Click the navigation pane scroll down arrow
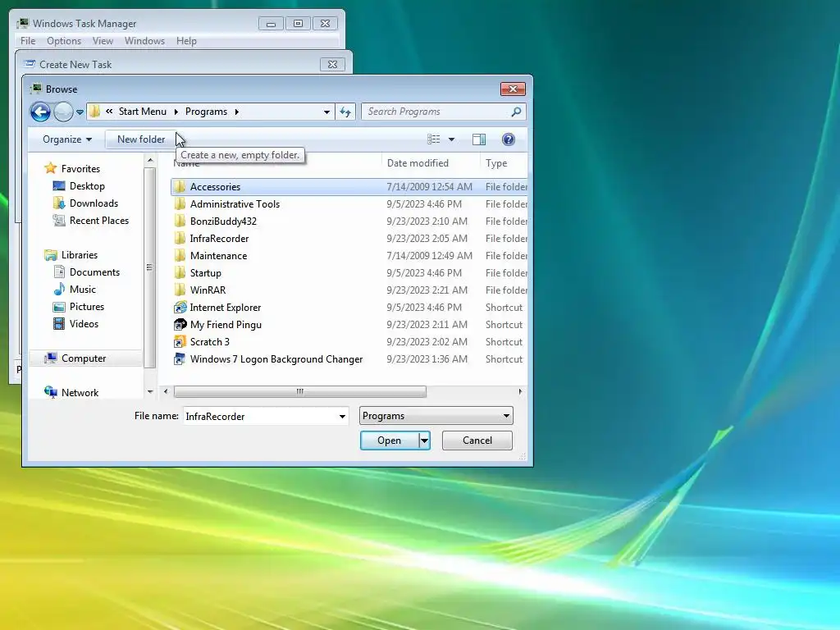This screenshot has height=630, width=840. (150, 391)
